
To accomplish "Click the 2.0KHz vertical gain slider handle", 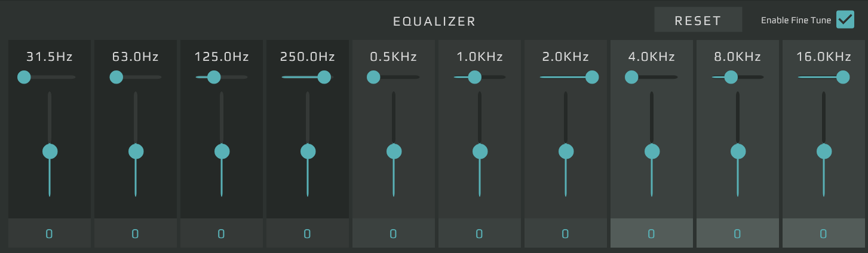I will (566, 152).
